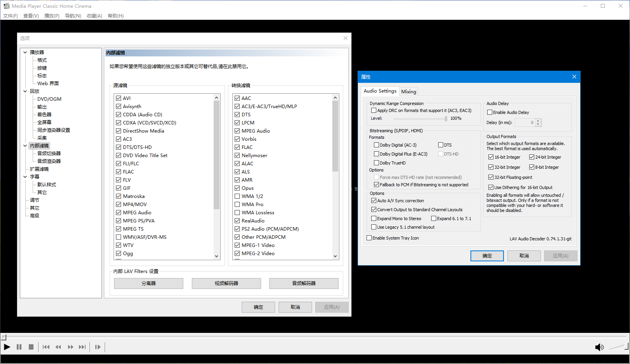Click the Stop playback icon
The width and height of the screenshot is (630, 364).
click(x=31, y=347)
